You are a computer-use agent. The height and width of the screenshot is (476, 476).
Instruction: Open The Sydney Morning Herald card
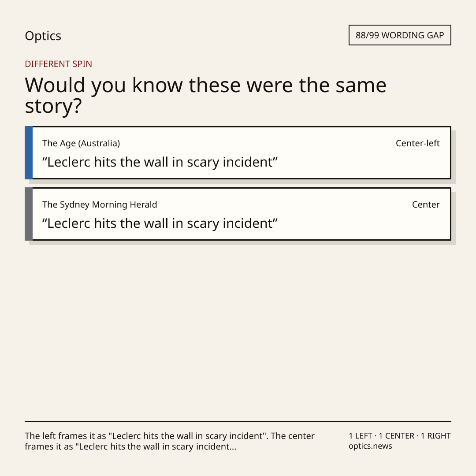pyautogui.click(x=238, y=214)
